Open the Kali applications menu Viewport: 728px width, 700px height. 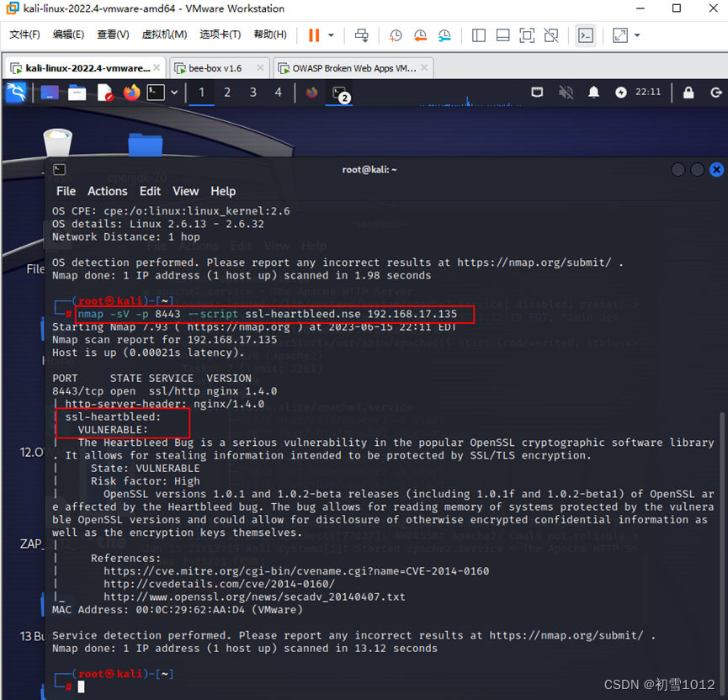tap(16, 93)
